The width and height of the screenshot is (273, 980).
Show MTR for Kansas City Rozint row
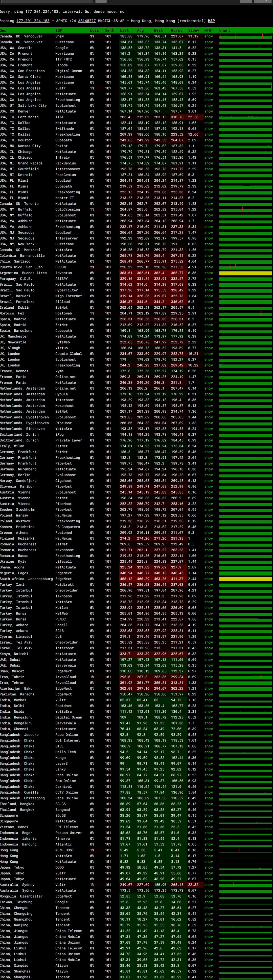coord(208,146)
